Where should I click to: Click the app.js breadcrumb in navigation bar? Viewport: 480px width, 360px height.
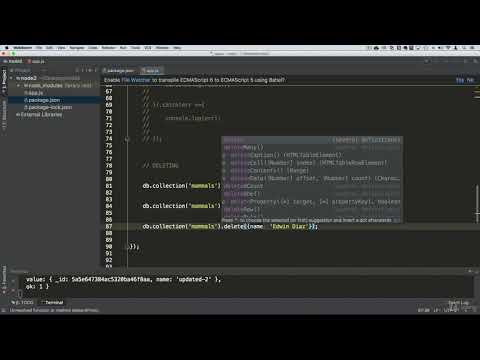point(36,61)
